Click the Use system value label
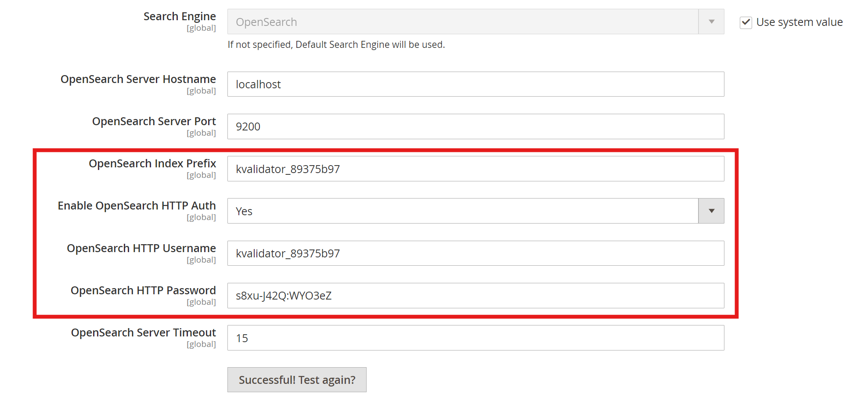Viewport: 868px width, 401px height. 799,22
